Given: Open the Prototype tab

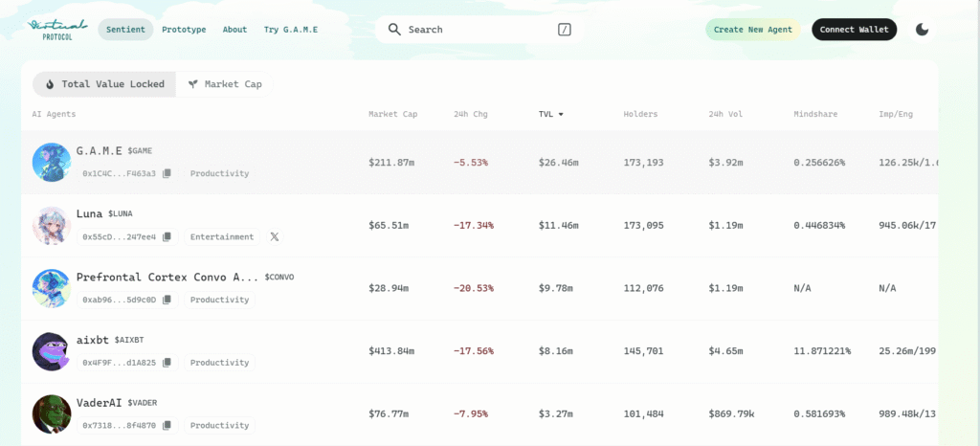Looking at the screenshot, I should [184, 30].
